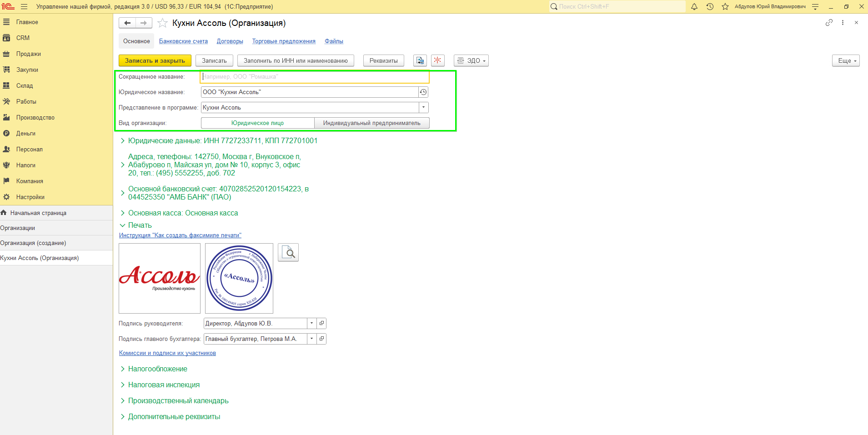Viewport: 868px width, 435px height.
Task: Navigate forward with the right arrow
Action: 144,23
